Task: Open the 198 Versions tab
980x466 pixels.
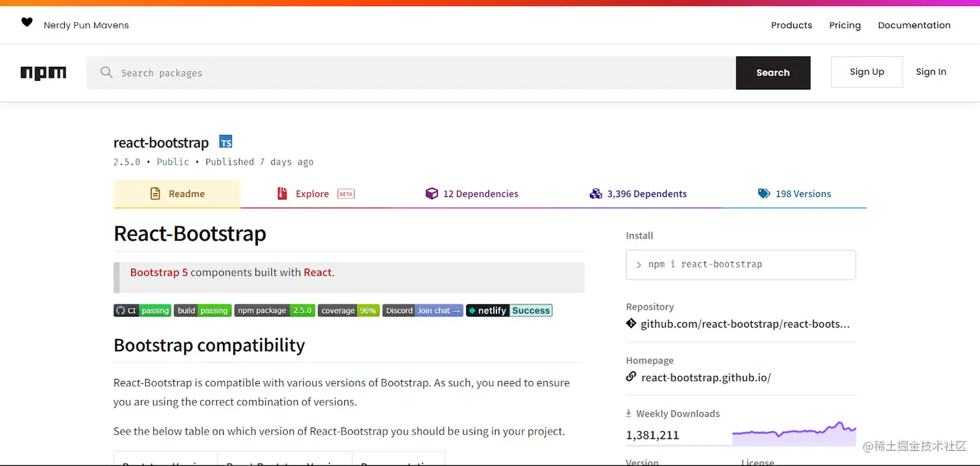Action: click(x=794, y=194)
